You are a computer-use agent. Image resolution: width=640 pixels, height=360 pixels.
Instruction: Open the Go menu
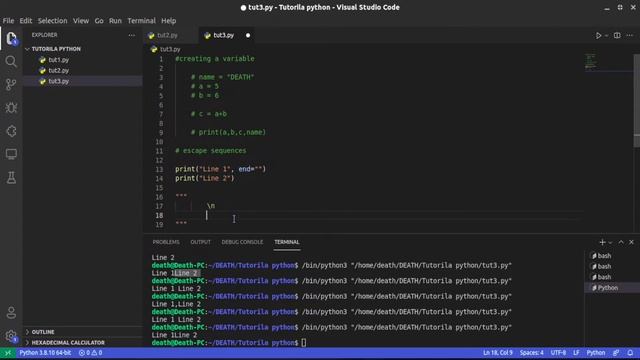tap(99, 21)
